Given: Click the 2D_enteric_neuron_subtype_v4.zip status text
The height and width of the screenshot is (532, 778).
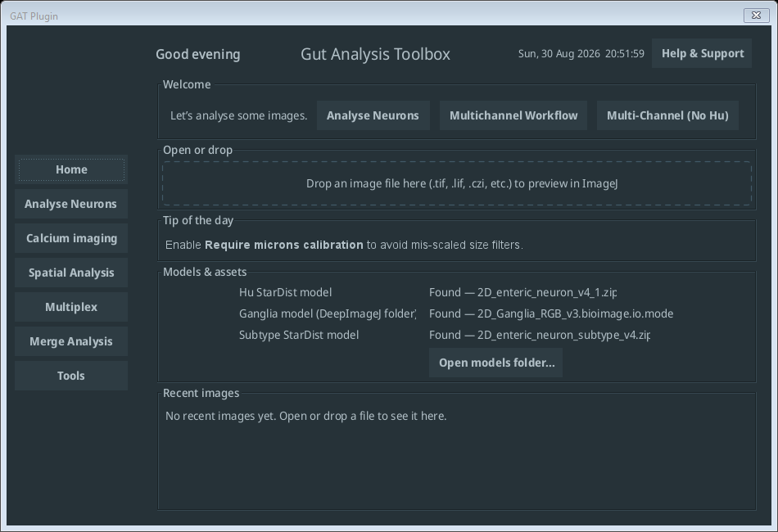Looking at the screenshot, I should coord(540,336).
